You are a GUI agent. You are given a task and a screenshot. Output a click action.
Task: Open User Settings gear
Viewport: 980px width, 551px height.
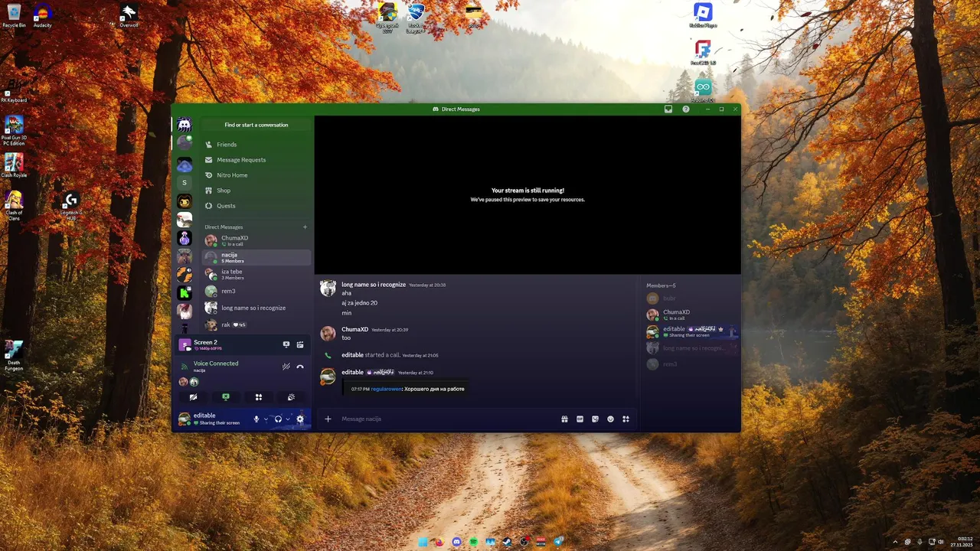pyautogui.click(x=300, y=419)
